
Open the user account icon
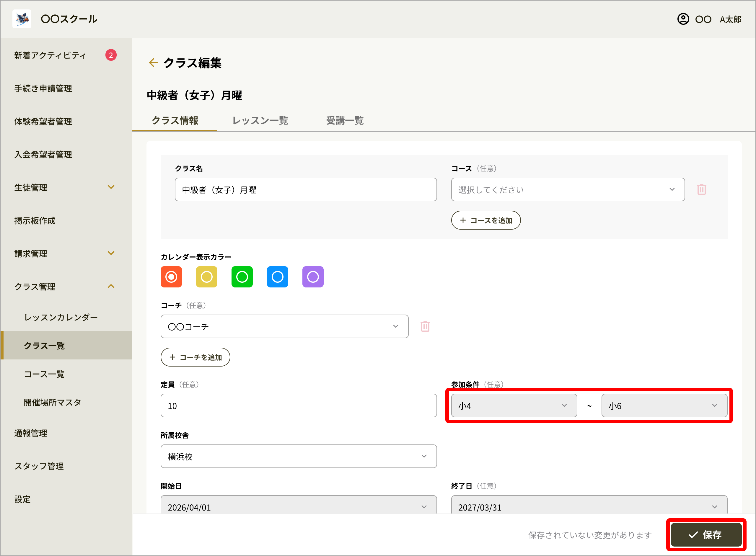click(x=683, y=19)
